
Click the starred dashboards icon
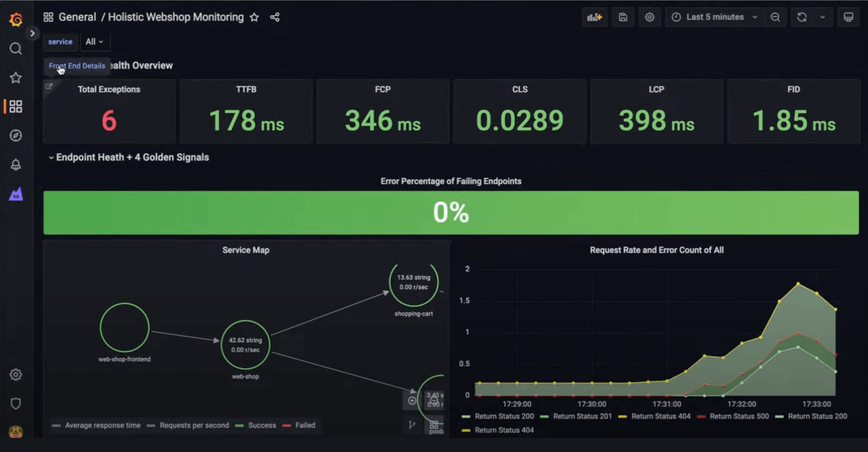16,77
